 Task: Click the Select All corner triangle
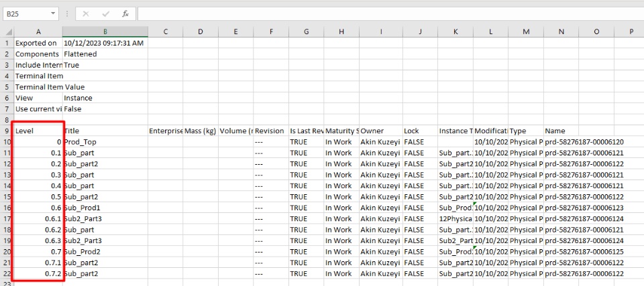[7, 31]
